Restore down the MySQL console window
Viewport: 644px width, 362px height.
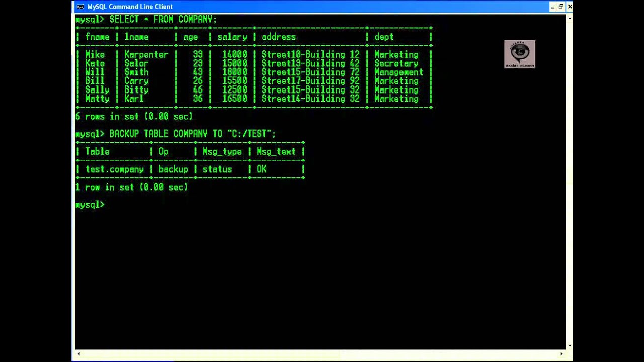pyautogui.click(x=561, y=7)
